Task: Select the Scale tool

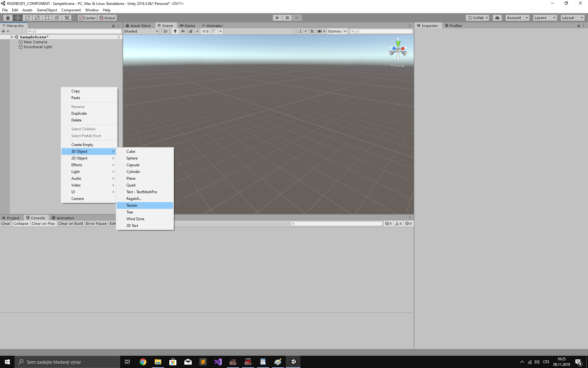Action: pyautogui.click(x=37, y=18)
